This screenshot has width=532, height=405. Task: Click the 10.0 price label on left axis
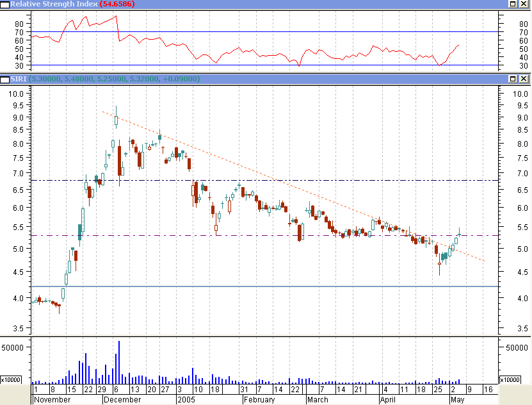tap(16, 94)
